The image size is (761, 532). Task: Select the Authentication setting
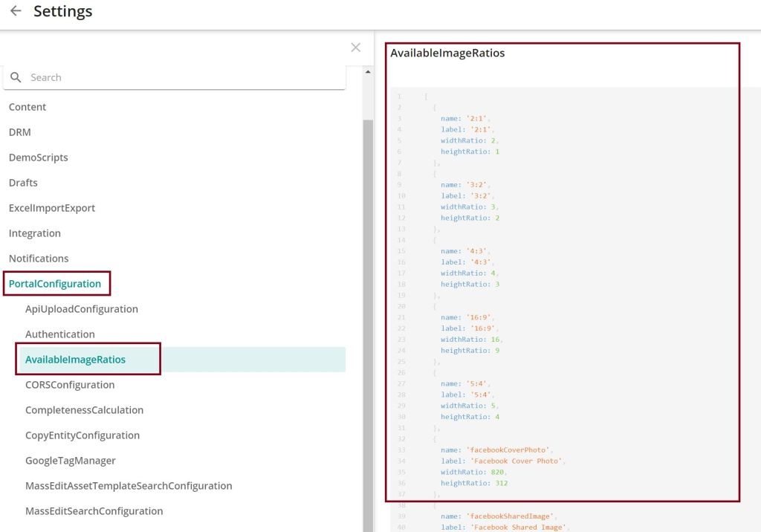60,334
